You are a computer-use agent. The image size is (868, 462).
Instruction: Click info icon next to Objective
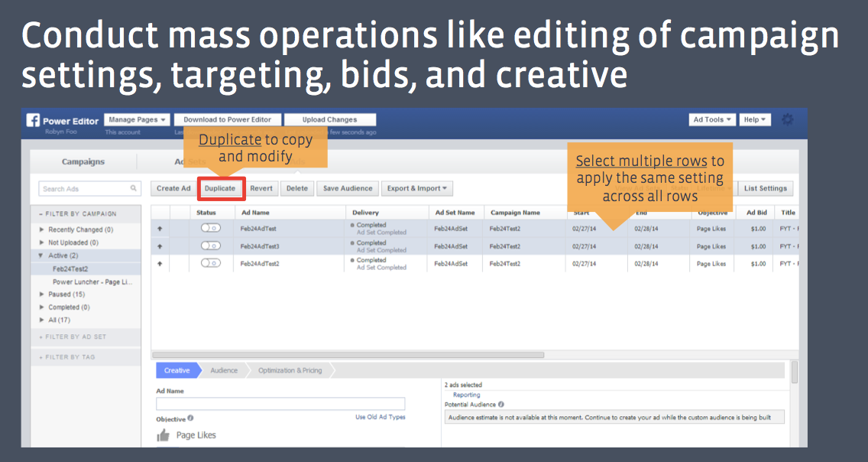[190, 418]
